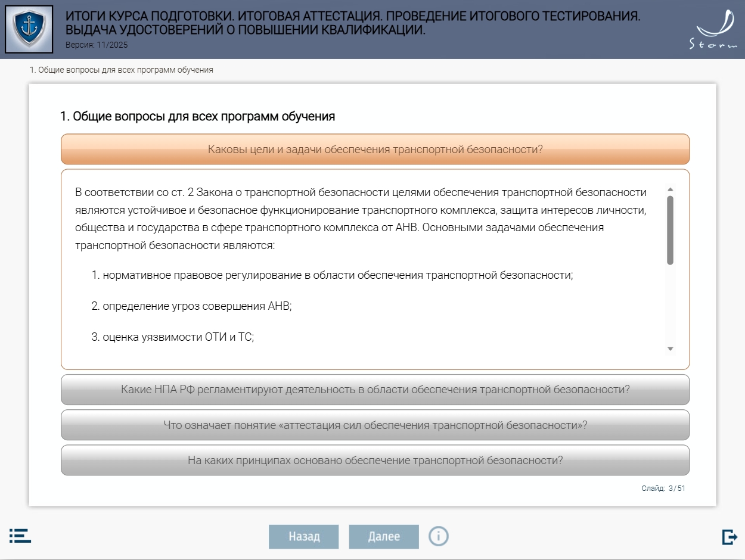745x560 pixels.
Task: Expand the «Какие НПА РФ регламентируют» question
Action: tap(375, 390)
